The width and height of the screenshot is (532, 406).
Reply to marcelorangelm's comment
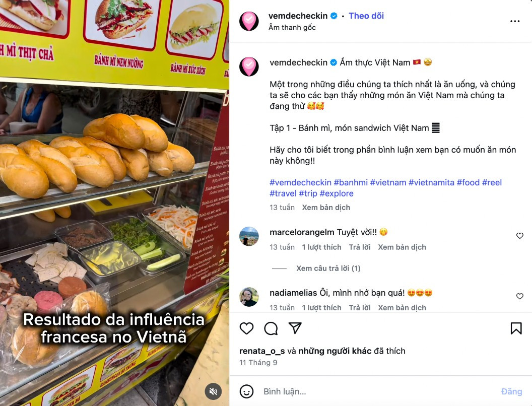pos(360,247)
